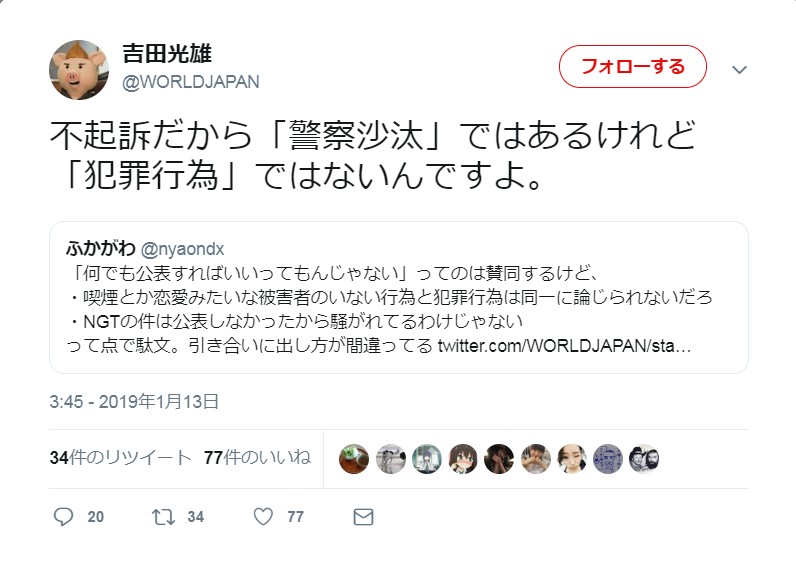Open 吉田光雄 display name link
The image size is (796, 565).
(167, 53)
